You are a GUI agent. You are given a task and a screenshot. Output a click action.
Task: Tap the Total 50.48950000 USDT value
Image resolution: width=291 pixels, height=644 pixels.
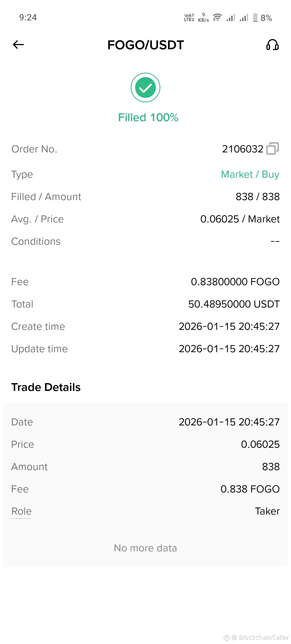234,304
